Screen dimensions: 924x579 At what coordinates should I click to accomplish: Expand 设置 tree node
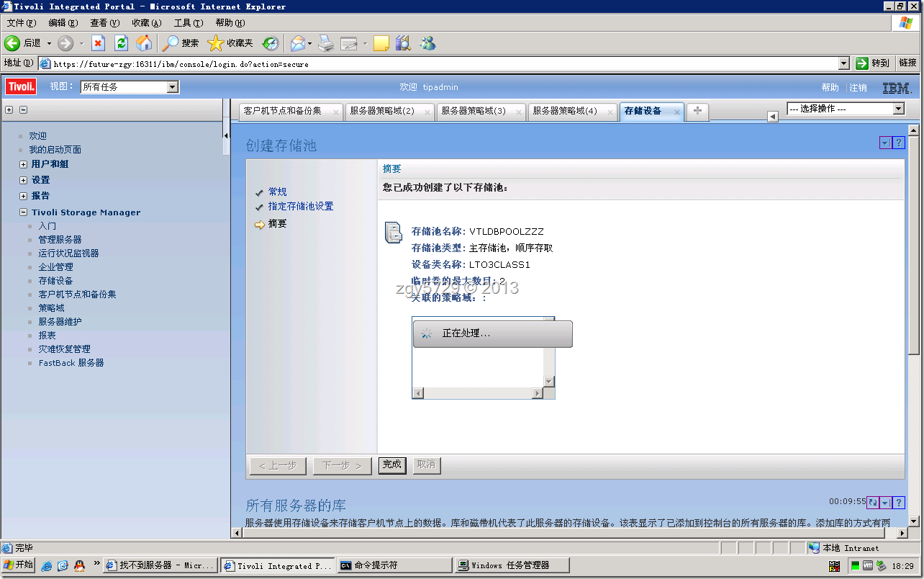tap(24, 180)
